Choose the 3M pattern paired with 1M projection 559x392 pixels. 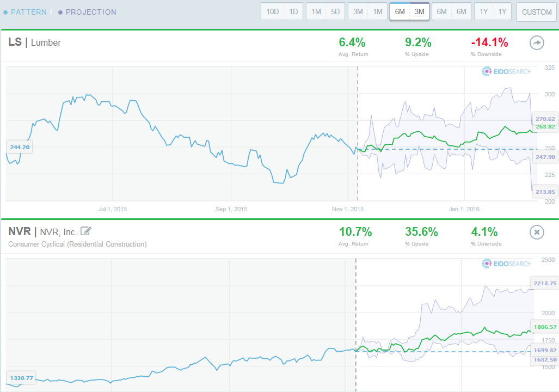point(358,12)
